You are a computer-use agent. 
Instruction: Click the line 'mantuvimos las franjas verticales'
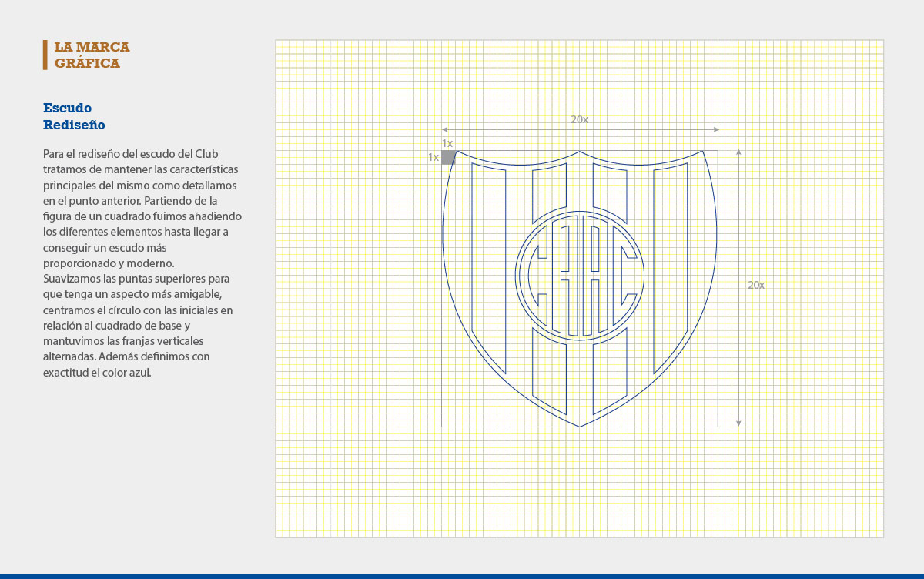point(123,341)
